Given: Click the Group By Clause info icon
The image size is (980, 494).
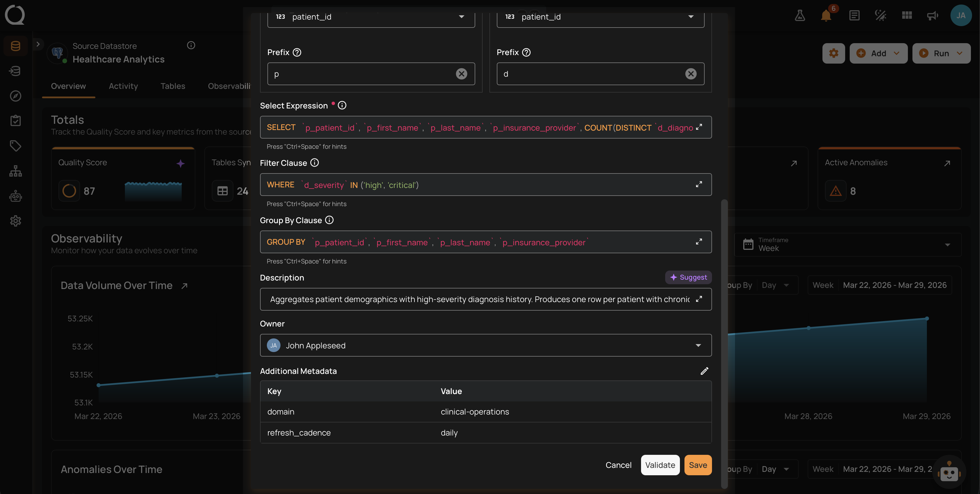Looking at the screenshot, I should click(329, 220).
